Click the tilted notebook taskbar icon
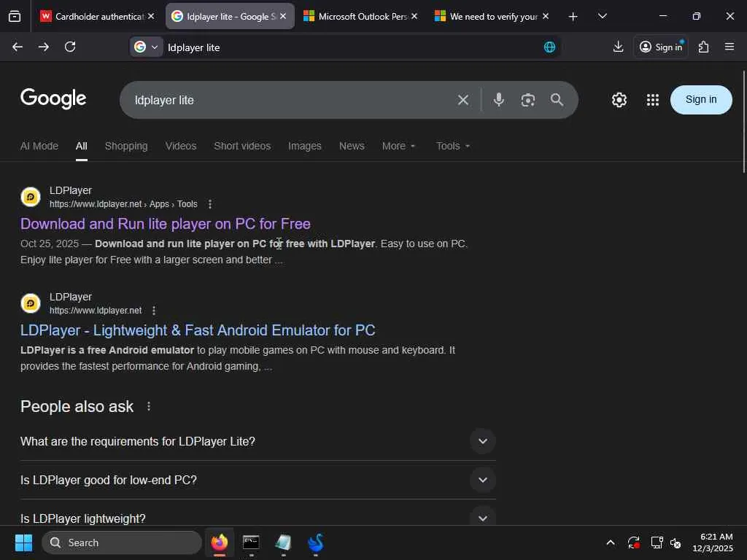This screenshot has height=560, width=747. [x=283, y=542]
